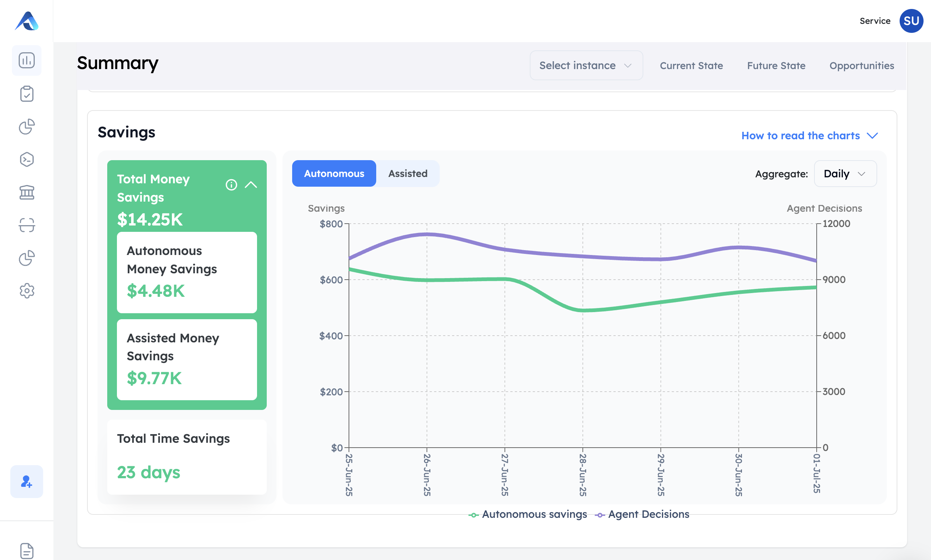The height and width of the screenshot is (560, 931).
Task: Open the scan frame sidebar icon
Action: coord(27,225)
